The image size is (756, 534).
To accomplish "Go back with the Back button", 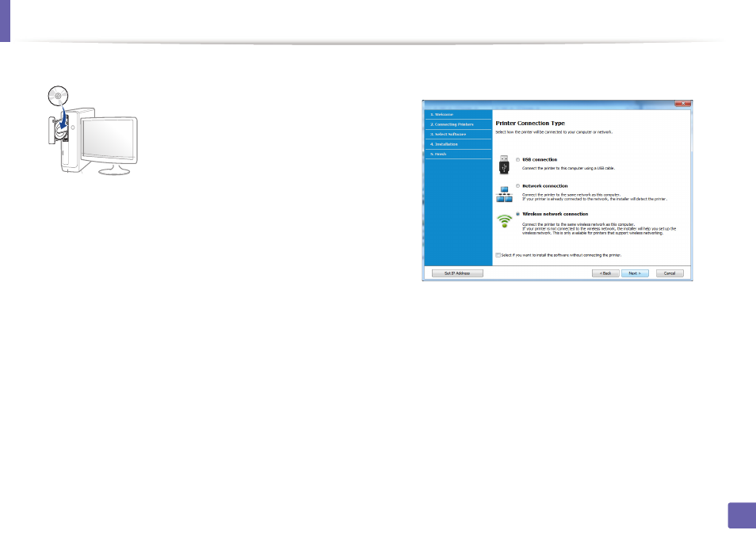I will pos(605,273).
